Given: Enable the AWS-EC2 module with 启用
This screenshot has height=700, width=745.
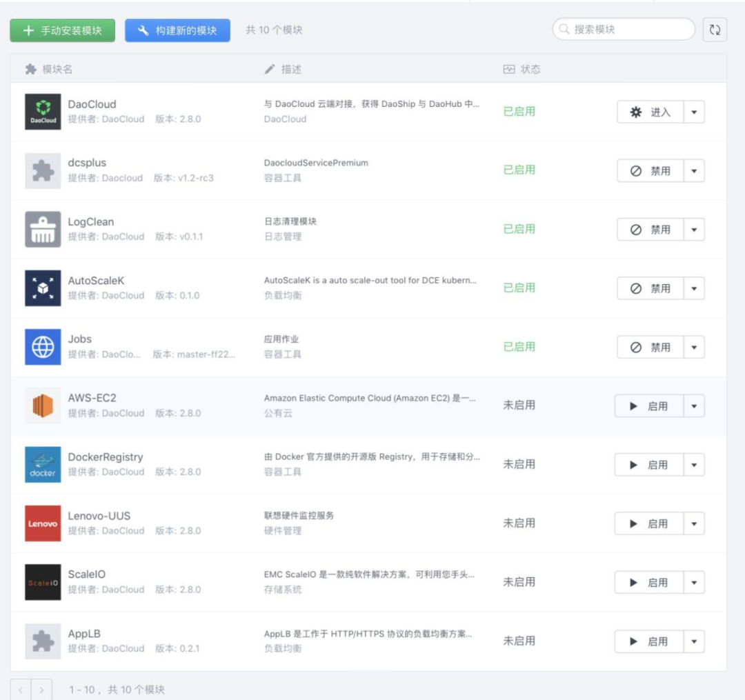Looking at the screenshot, I should click(649, 406).
